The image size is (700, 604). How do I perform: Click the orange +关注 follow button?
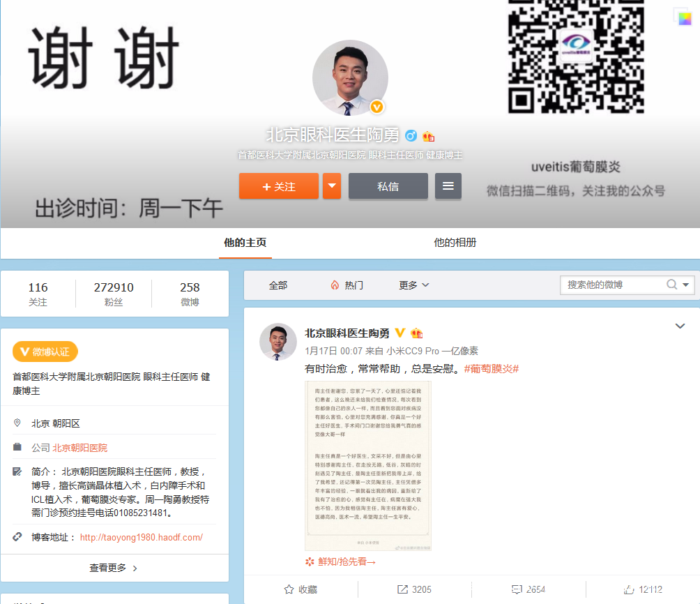click(279, 186)
